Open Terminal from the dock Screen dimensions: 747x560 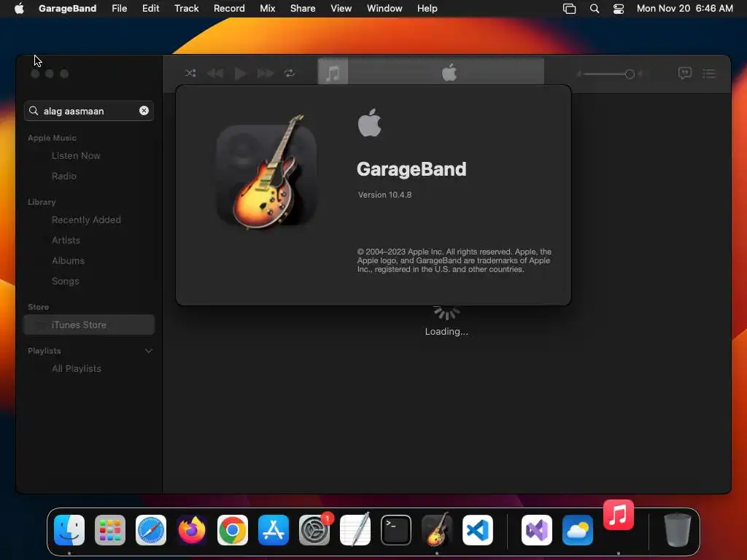(x=396, y=530)
